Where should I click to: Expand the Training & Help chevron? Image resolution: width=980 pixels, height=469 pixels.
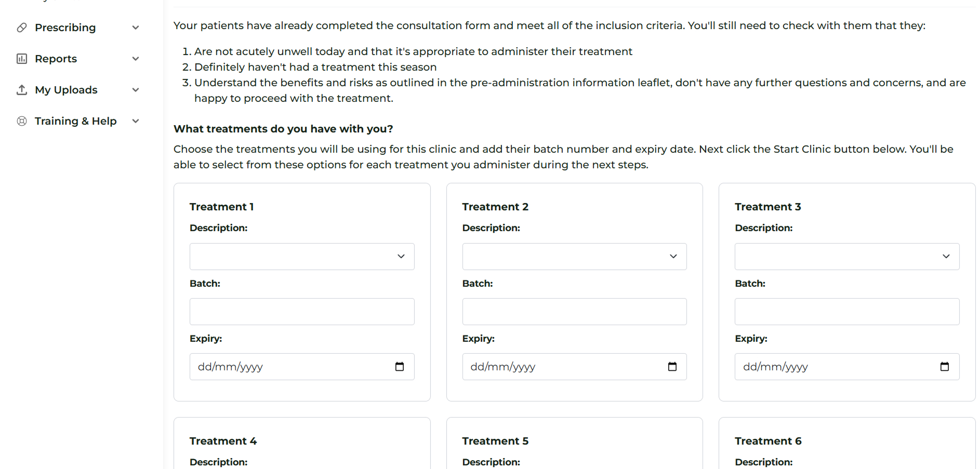[136, 121]
